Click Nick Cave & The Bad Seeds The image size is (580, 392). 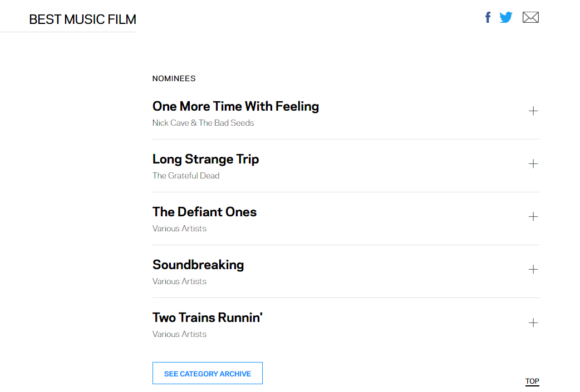[x=203, y=123]
